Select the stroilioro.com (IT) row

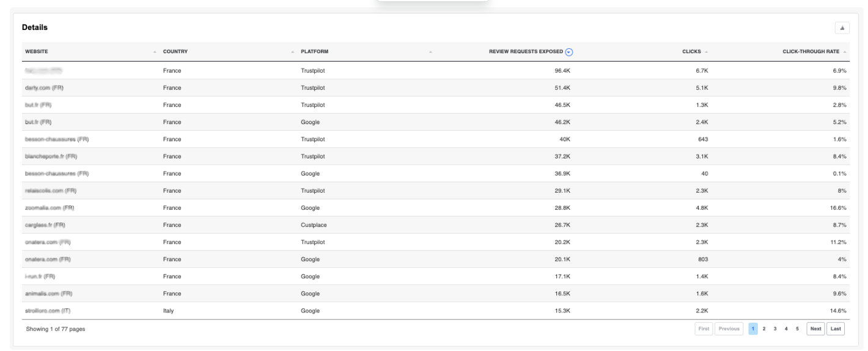(48, 311)
